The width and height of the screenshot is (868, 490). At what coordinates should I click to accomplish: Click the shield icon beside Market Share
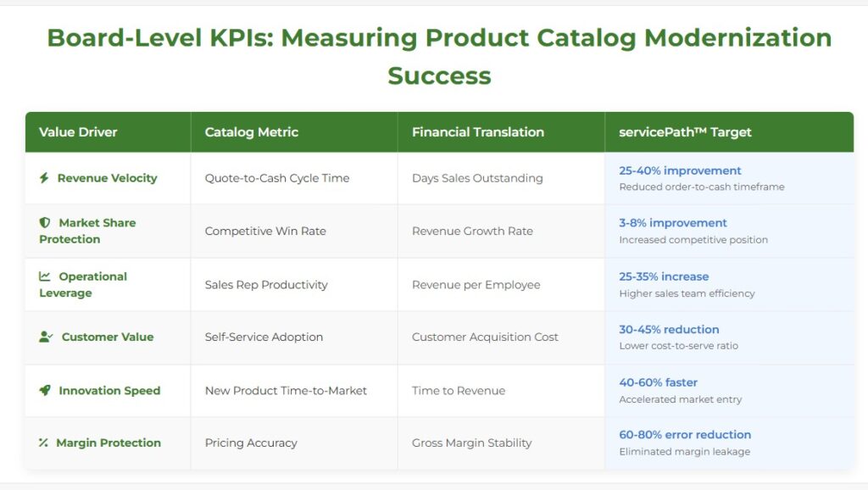pos(45,223)
